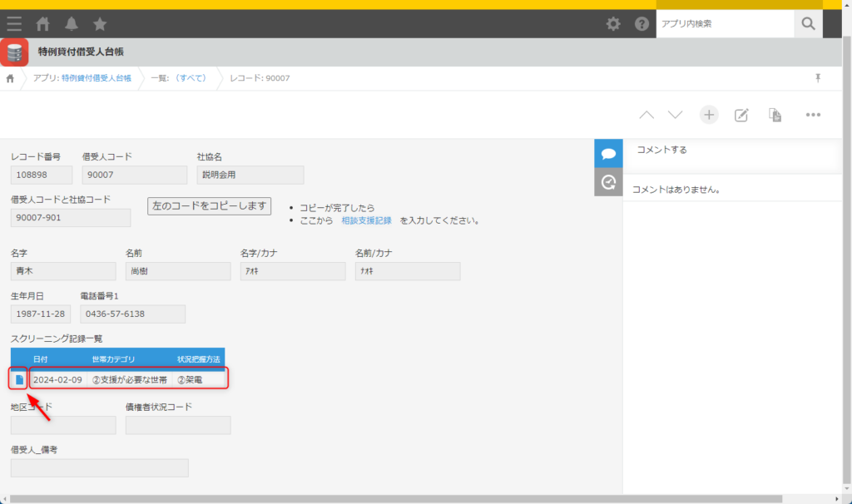Show the comments tab with speech bubble
852x504 pixels.
(608, 154)
